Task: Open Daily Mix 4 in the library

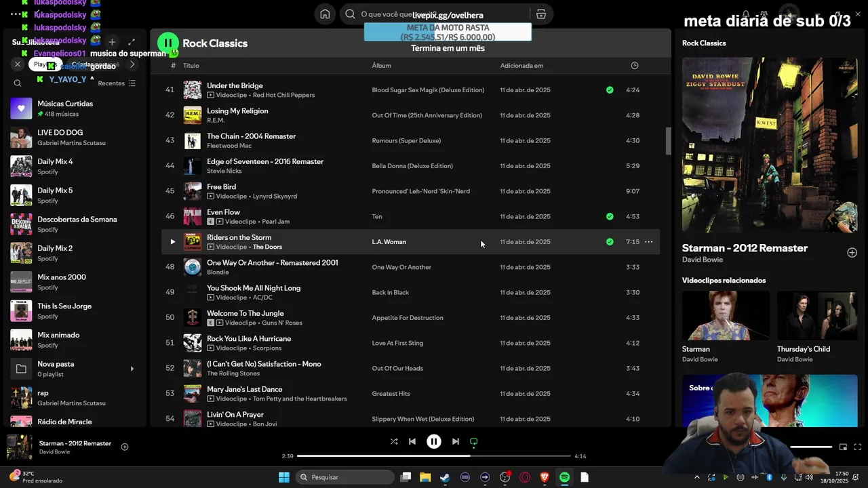Action: coord(75,167)
